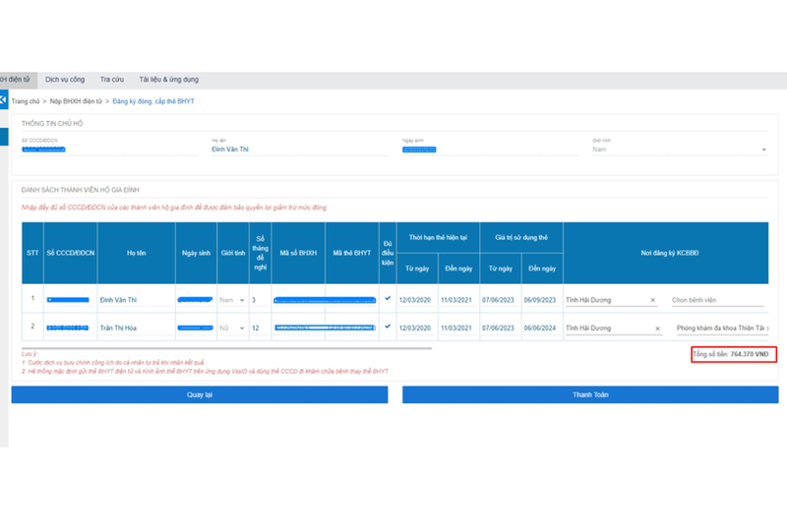Click the table horizontal scrollbar
787x532 pixels.
pyautogui.click(x=226, y=348)
